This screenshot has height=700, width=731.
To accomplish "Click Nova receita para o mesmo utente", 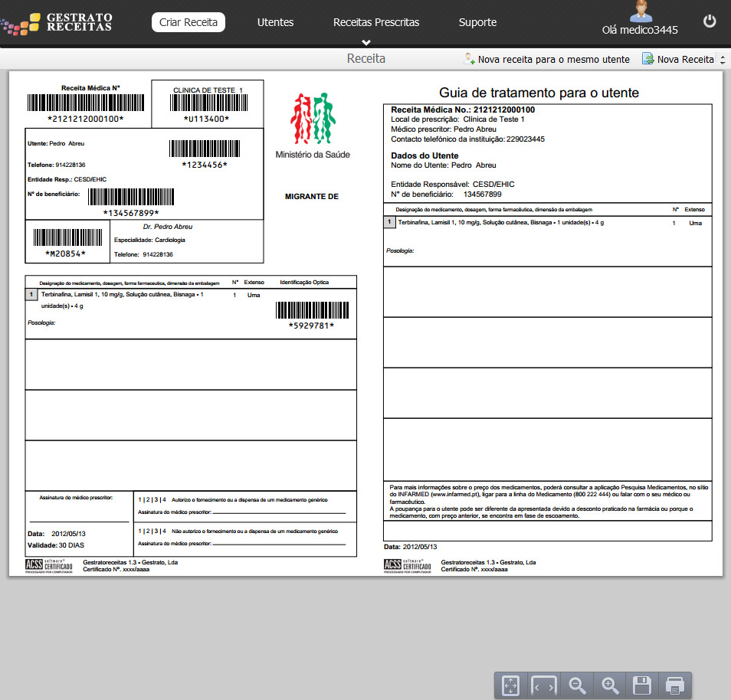I will coord(547,59).
